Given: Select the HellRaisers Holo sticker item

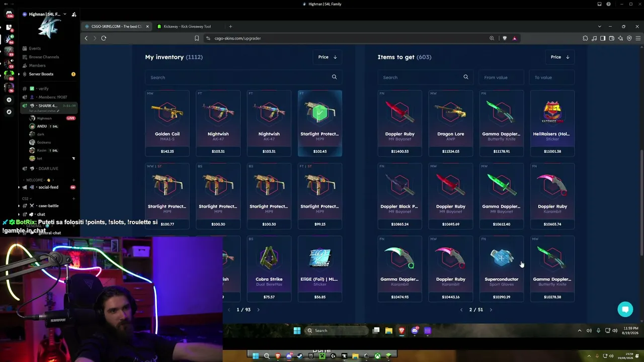Looking at the screenshot, I should tap(552, 123).
